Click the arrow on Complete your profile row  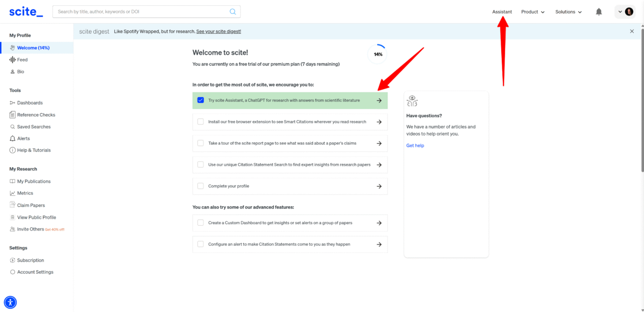coord(379,186)
